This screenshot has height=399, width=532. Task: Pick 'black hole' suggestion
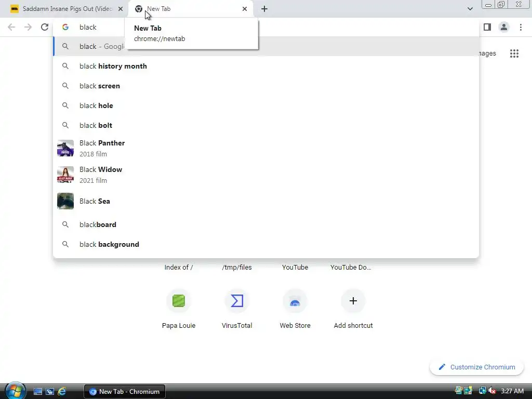pos(267,105)
